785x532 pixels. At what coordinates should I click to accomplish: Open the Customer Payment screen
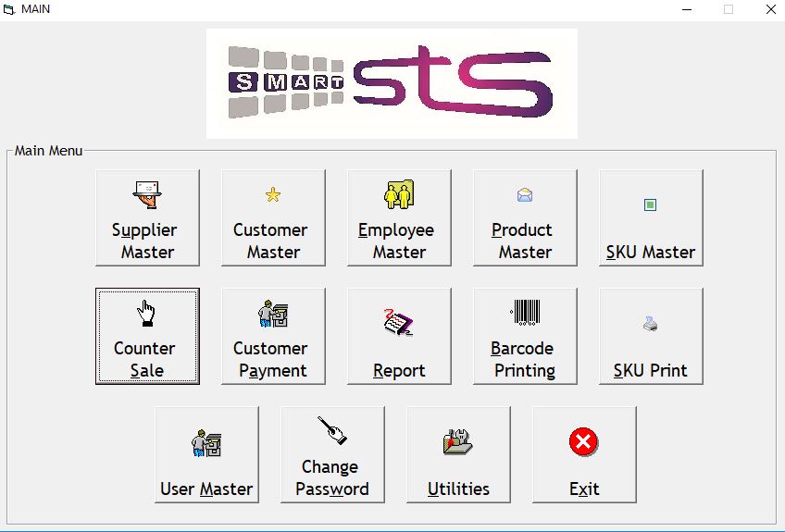[273, 336]
